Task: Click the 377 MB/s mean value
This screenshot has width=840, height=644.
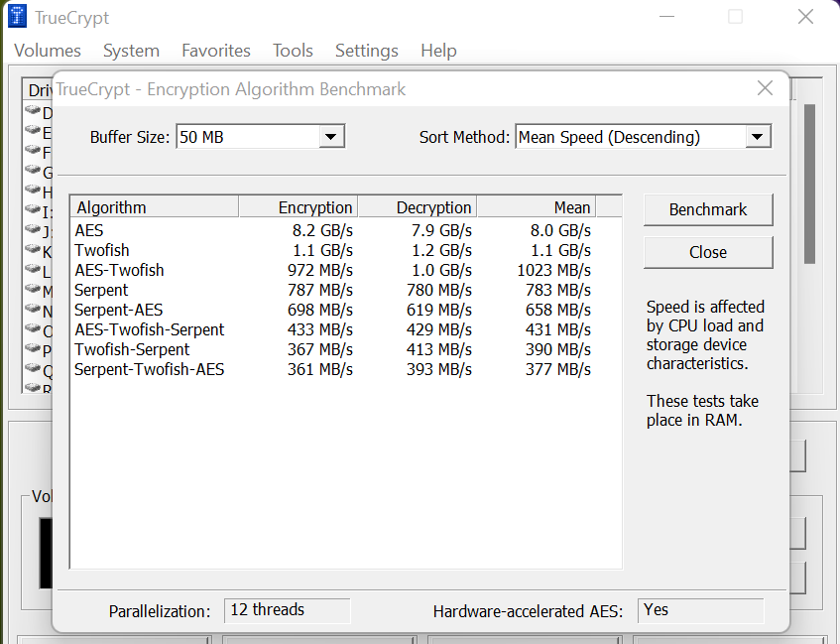Action: pos(557,369)
